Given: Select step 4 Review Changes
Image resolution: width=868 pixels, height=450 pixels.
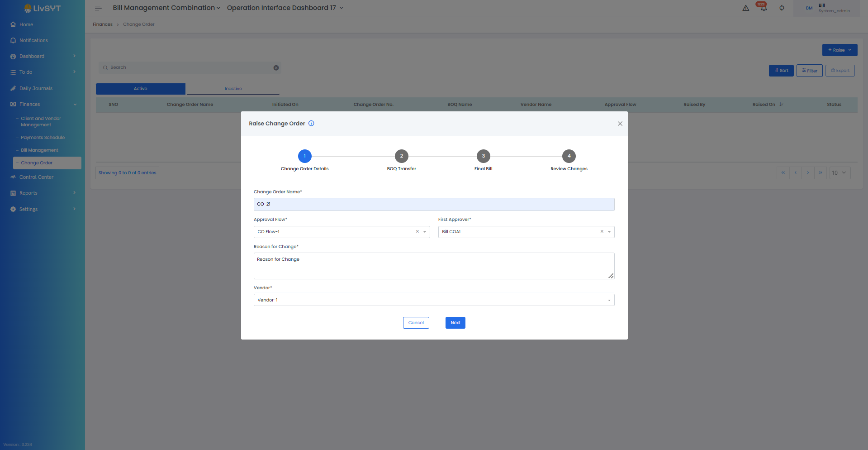Looking at the screenshot, I should [569, 156].
